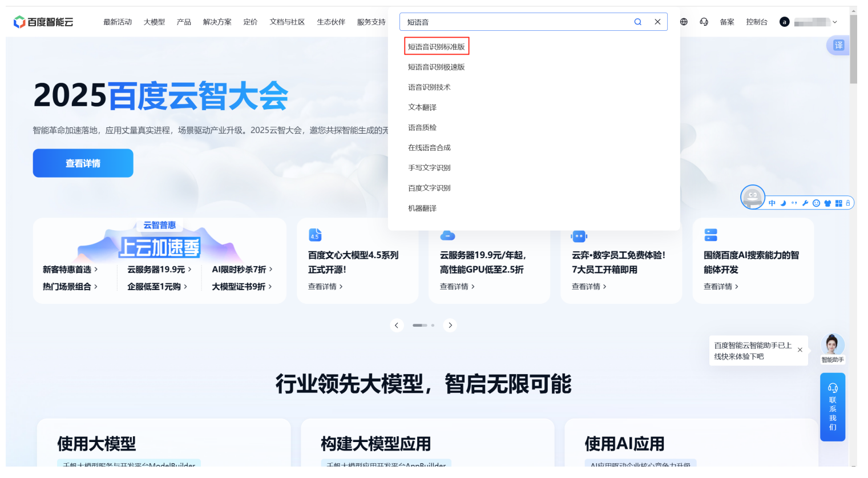Select suggestion 机器翻译
The width and height of the screenshot is (868, 478).
point(422,208)
